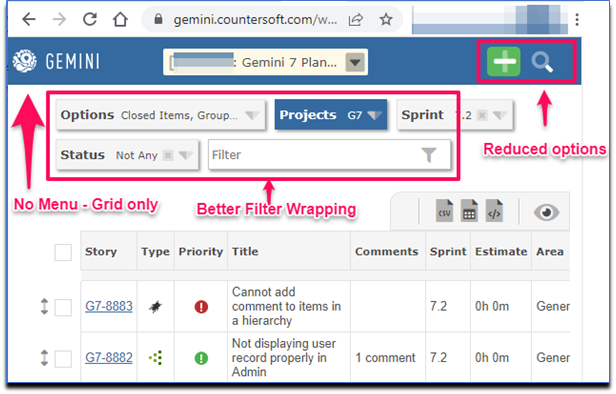616x394 pixels.
Task: Open story link G7-8882
Action: 109,357
